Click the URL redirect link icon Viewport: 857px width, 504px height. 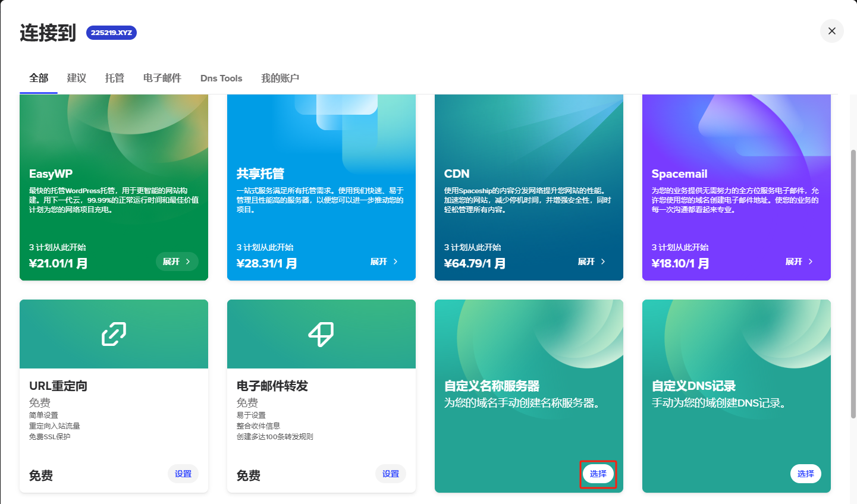(114, 334)
